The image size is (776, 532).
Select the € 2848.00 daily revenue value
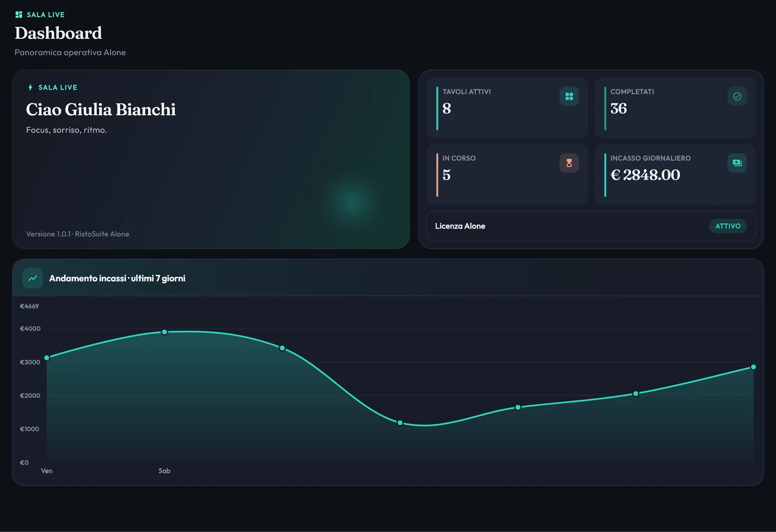[x=645, y=175]
